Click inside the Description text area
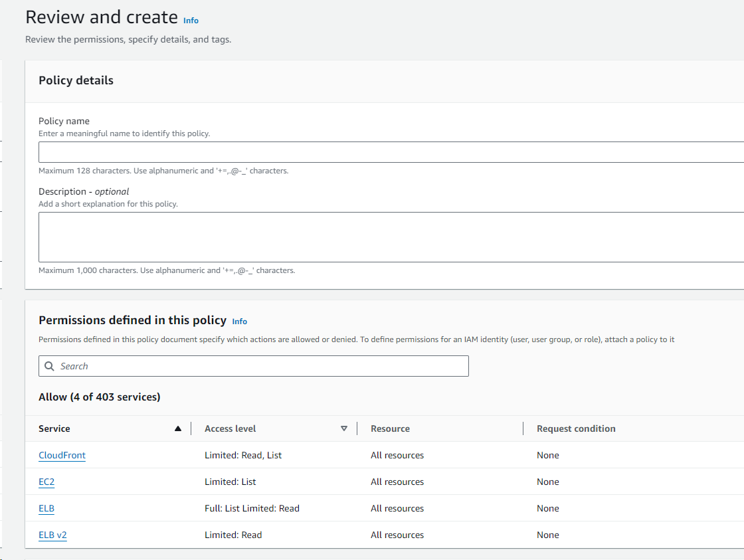The image size is (744, 560). 391,237
